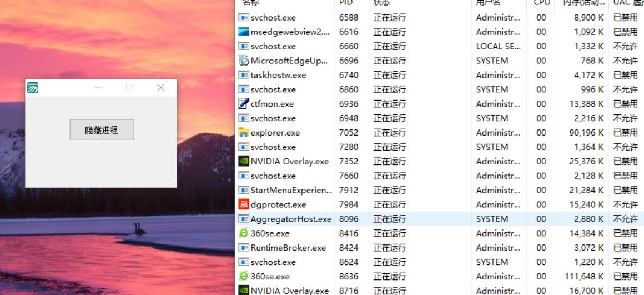
Task: Click the 360se.exe icon for PID 8636
Action: pyautogui.click(x=244, y=277)
